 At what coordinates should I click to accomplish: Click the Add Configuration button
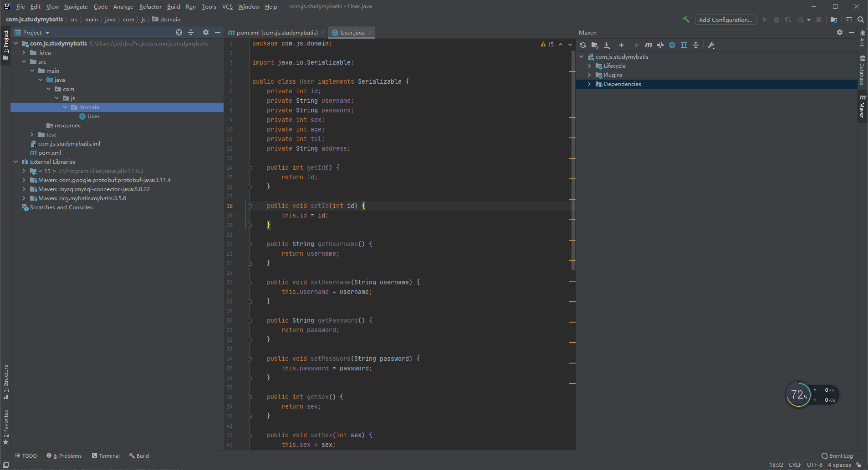click(725, 20)
